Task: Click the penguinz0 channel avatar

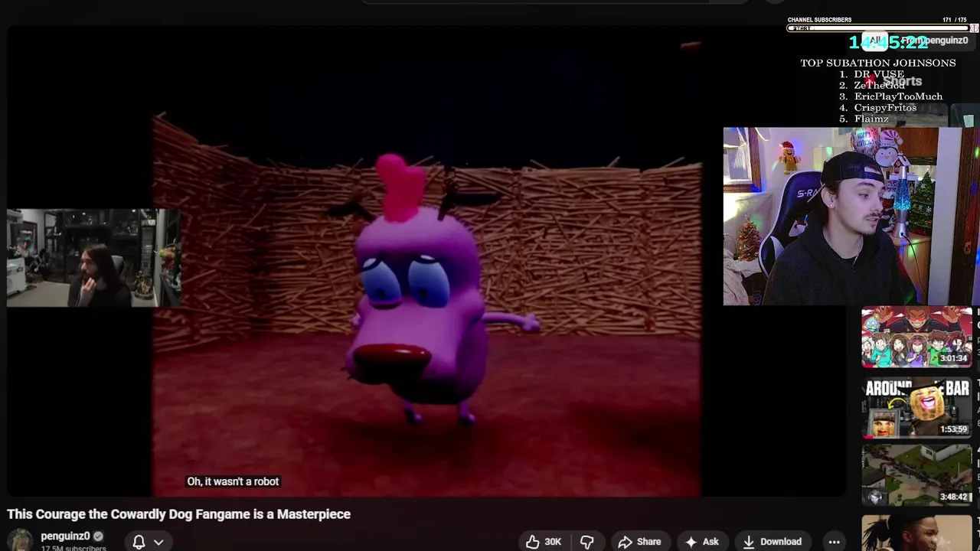Action: [x=20, y=541]
